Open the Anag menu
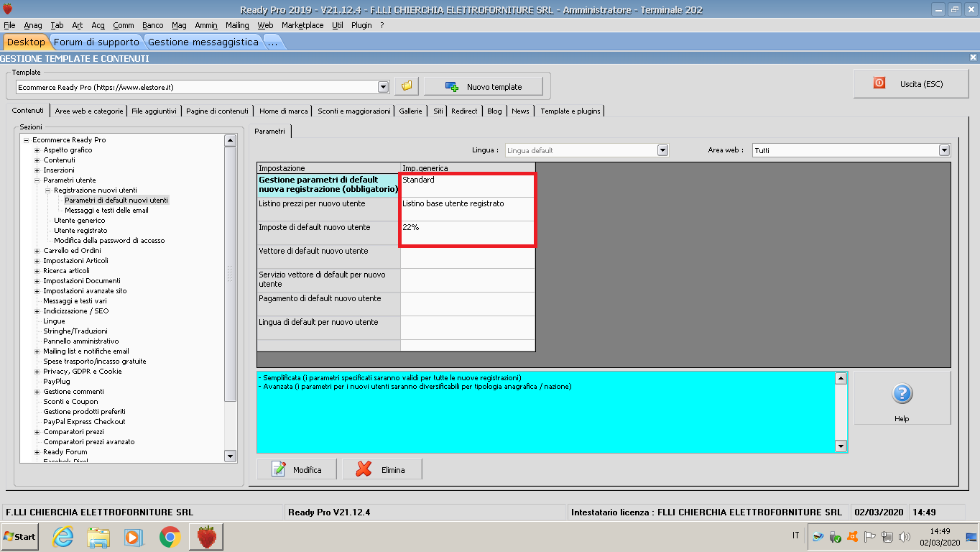 (33, 24)
